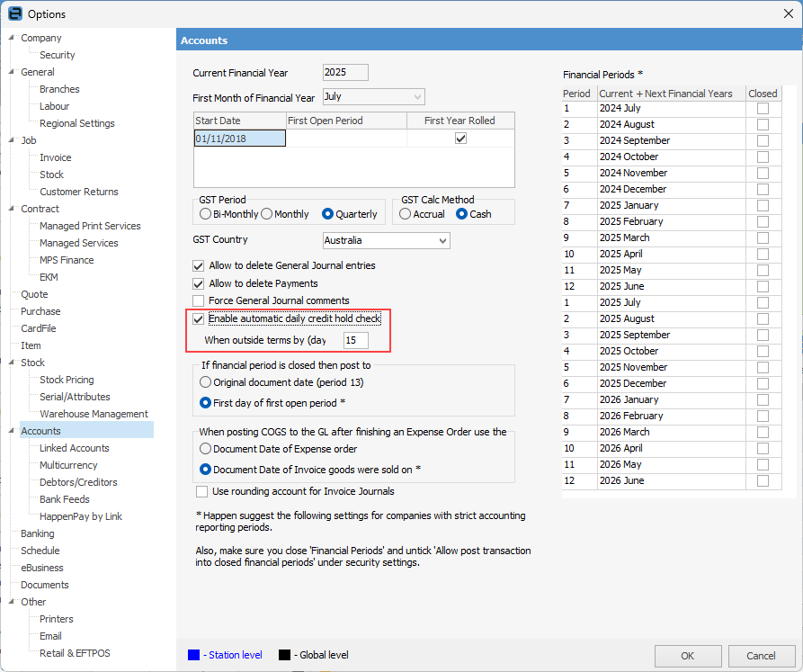Screen dimensions: 803x672
Task: Click the blue Station level color swatch
Action: click(x=193, y=655)
